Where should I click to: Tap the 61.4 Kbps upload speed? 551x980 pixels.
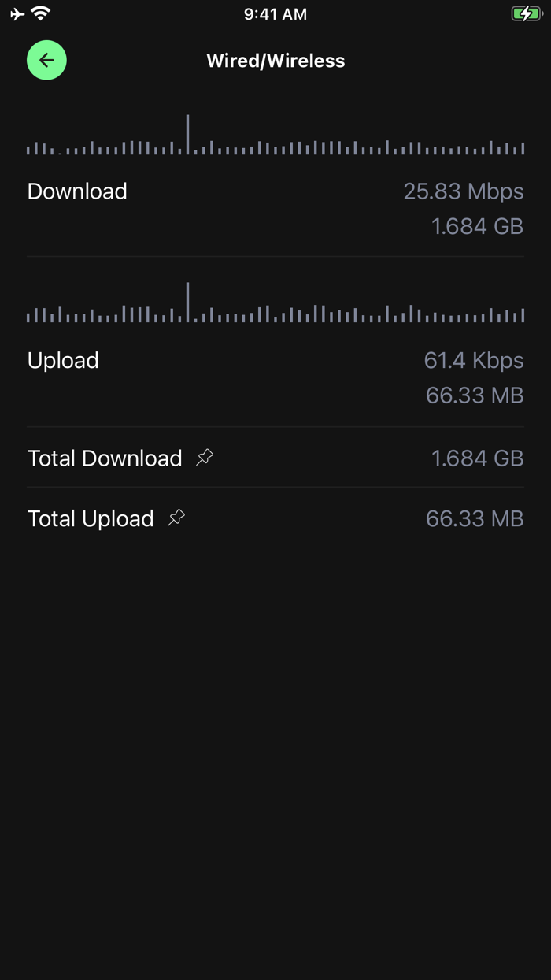click(x=473, y=360)
